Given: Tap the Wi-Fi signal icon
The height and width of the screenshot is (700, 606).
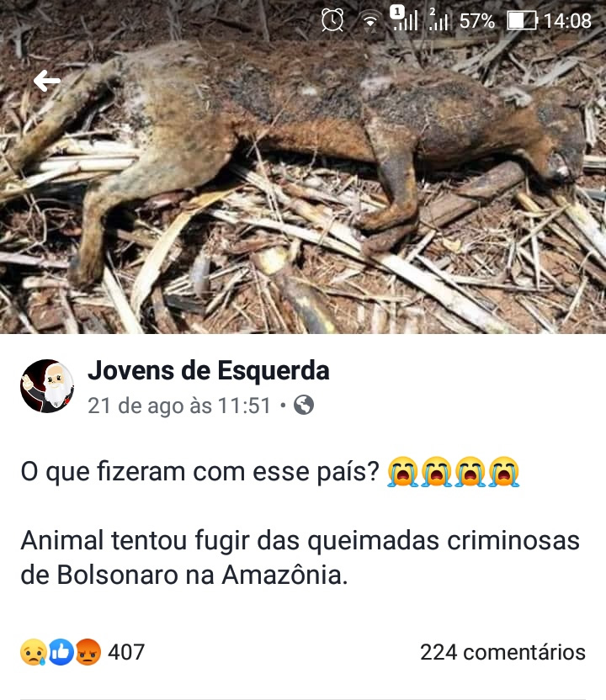Looking at the screenshot, I should [x=369, y=23].
